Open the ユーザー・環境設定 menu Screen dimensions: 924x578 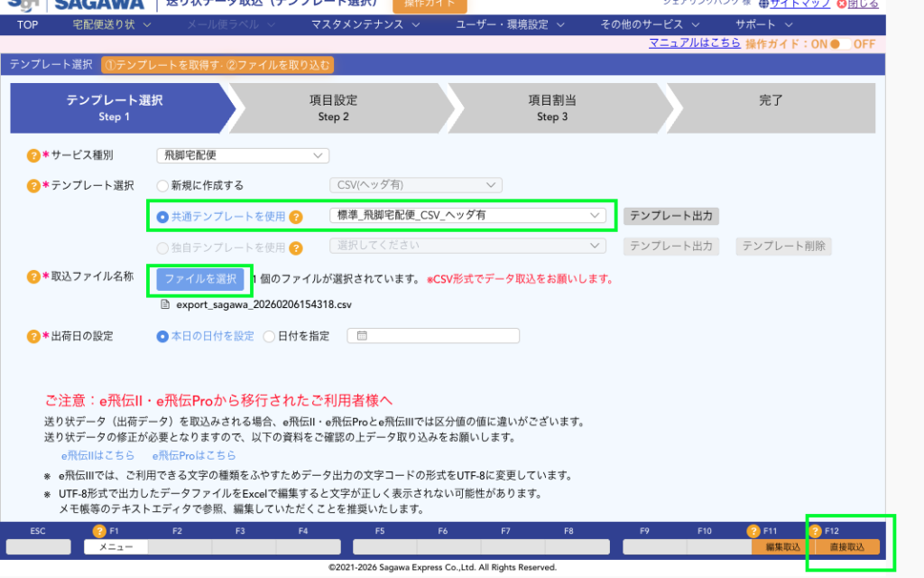point(507,24)
